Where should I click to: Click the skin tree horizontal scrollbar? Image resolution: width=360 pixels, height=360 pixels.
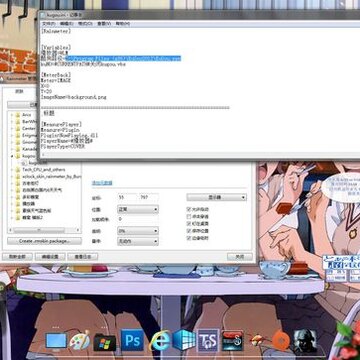[44, 230]
